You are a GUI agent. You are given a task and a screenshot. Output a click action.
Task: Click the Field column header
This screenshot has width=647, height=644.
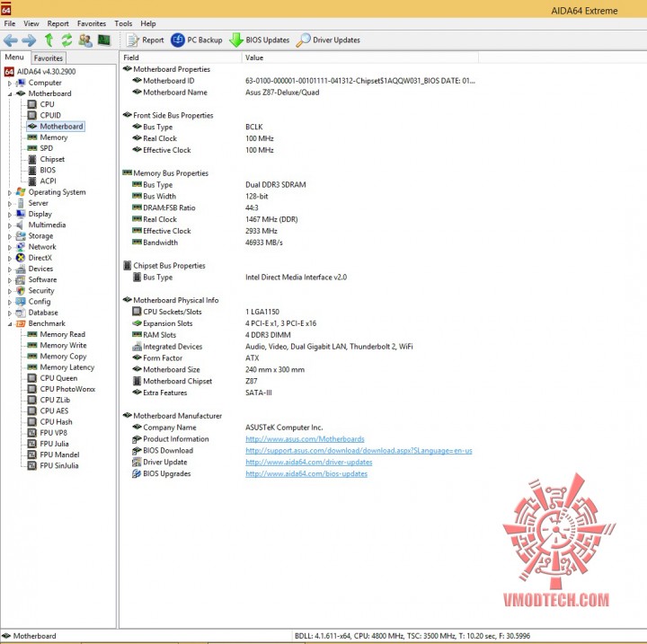181,57
